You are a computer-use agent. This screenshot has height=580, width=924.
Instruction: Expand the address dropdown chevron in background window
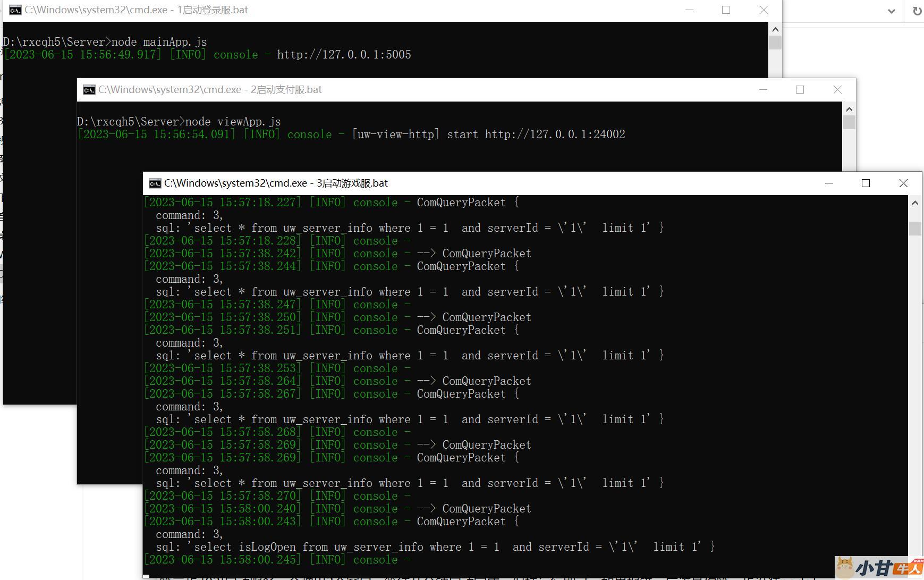point(892,11)
